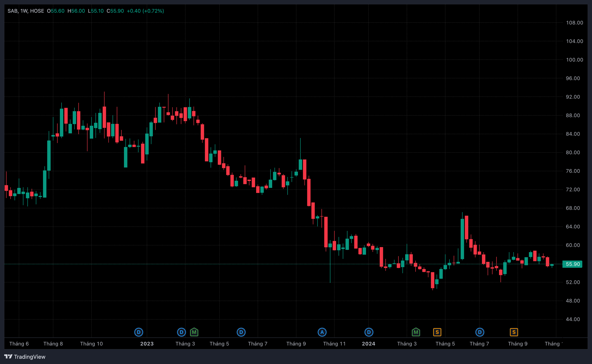Click the high value H56.00

point(76,11)
